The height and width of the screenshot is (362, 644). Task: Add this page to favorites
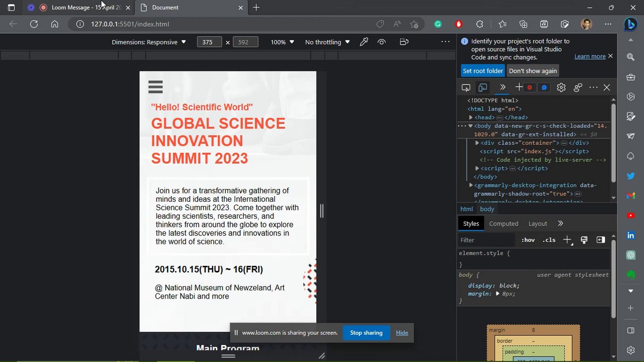(x=414, y=24)
